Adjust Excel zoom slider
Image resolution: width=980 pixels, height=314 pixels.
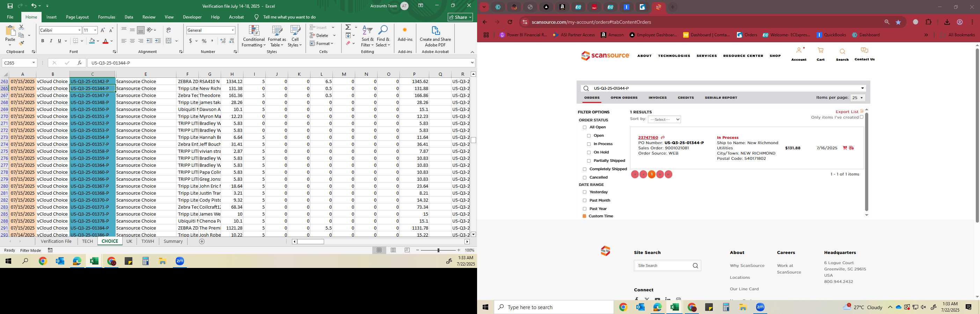point(438,250)
